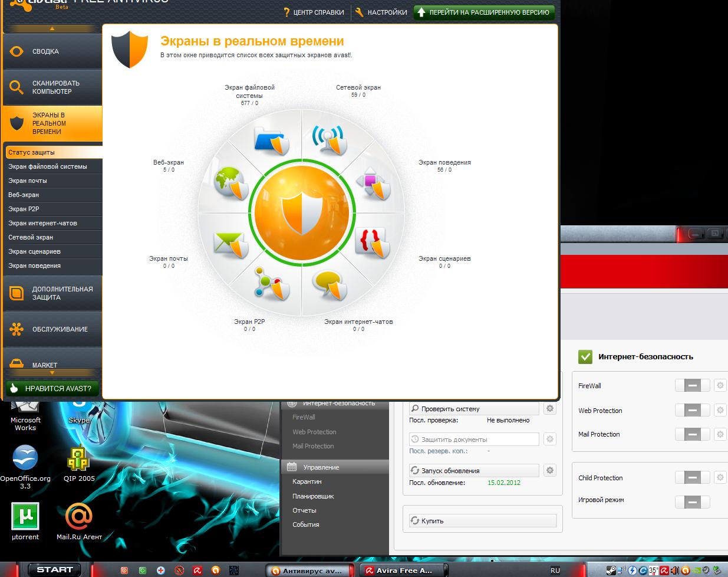Toggle the Child Protection switch in Avira
Screen dimensions: 728x577
click(692, 477)
